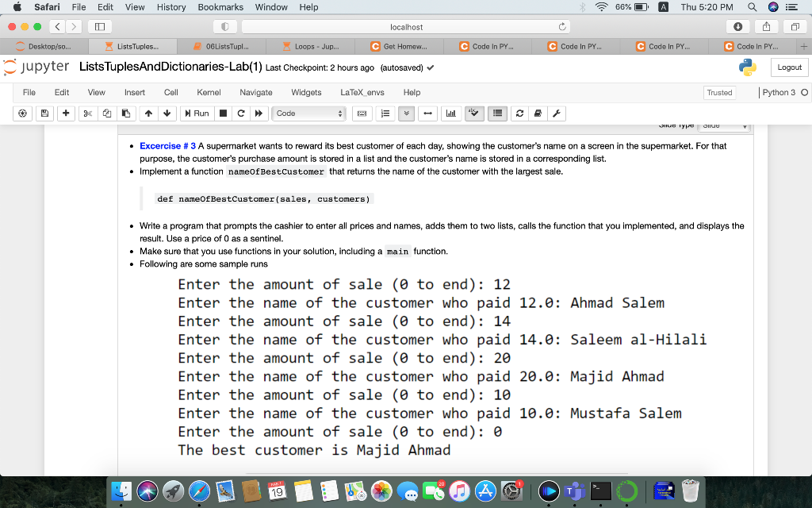
Task: Toggle the spellcheck button in the toolbar
Action: pos(474,113)
